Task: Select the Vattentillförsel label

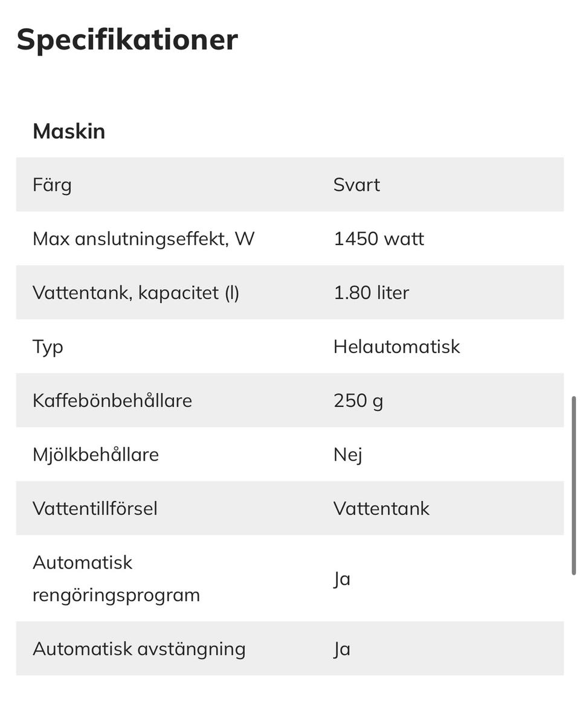Action: point(95,508)
